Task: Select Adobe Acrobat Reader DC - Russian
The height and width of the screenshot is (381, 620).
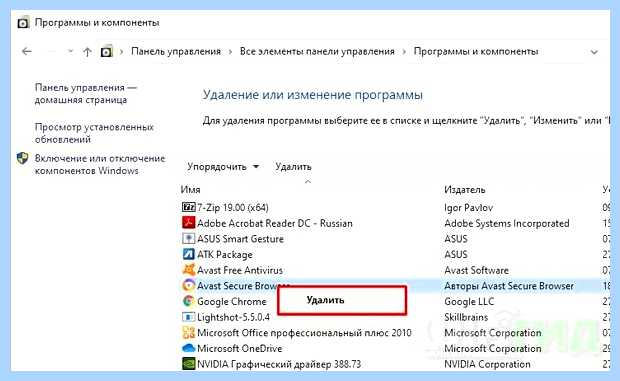Action: pos(275,223)
